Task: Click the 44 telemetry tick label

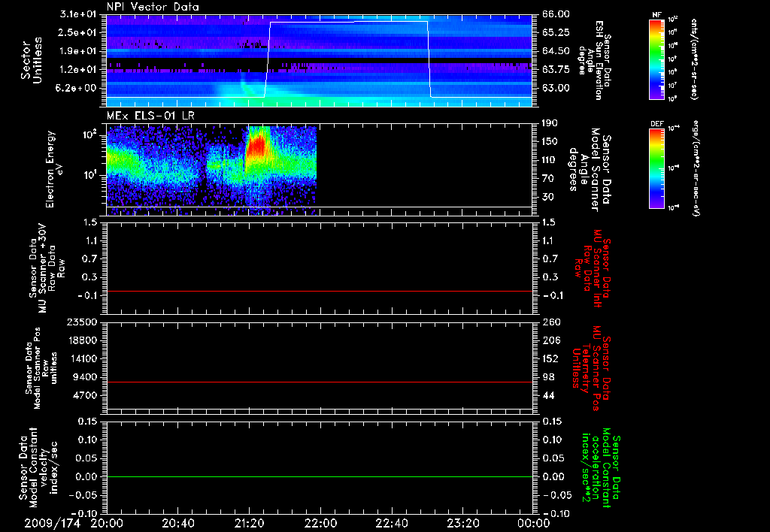Action: coord(547,395)
